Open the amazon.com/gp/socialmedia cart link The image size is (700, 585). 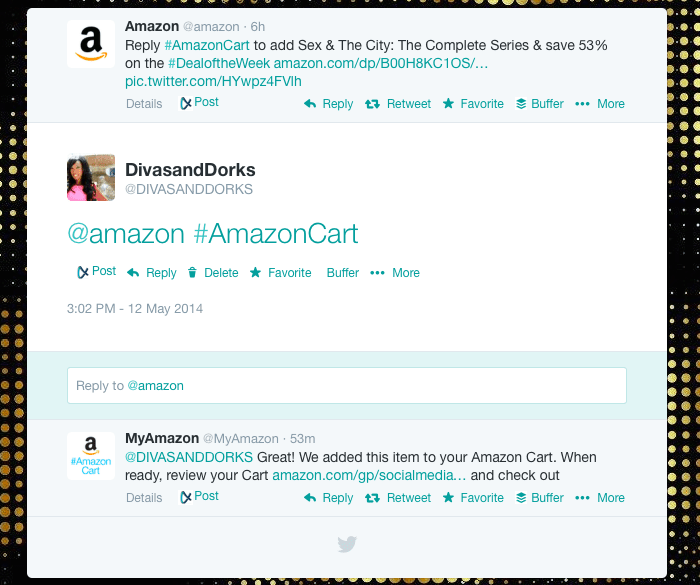369,475
